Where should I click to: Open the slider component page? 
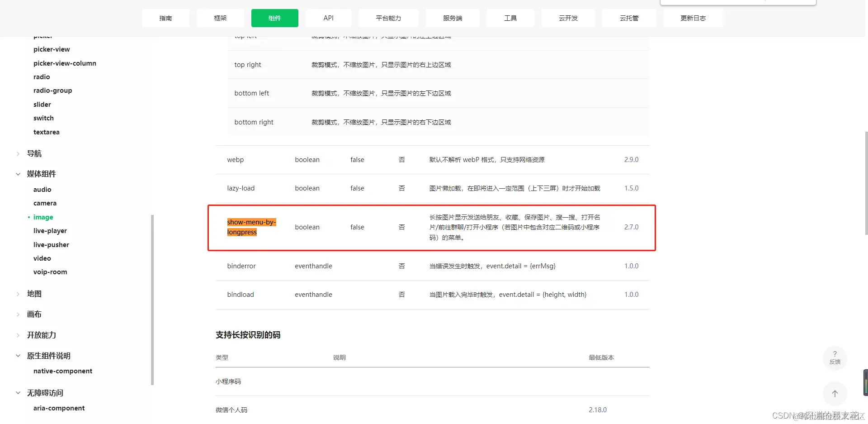[x=42, y=105]
